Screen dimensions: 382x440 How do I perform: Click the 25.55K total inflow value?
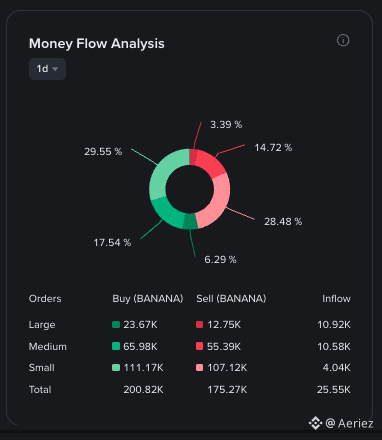pyautogui.click(x=334, y=390)
